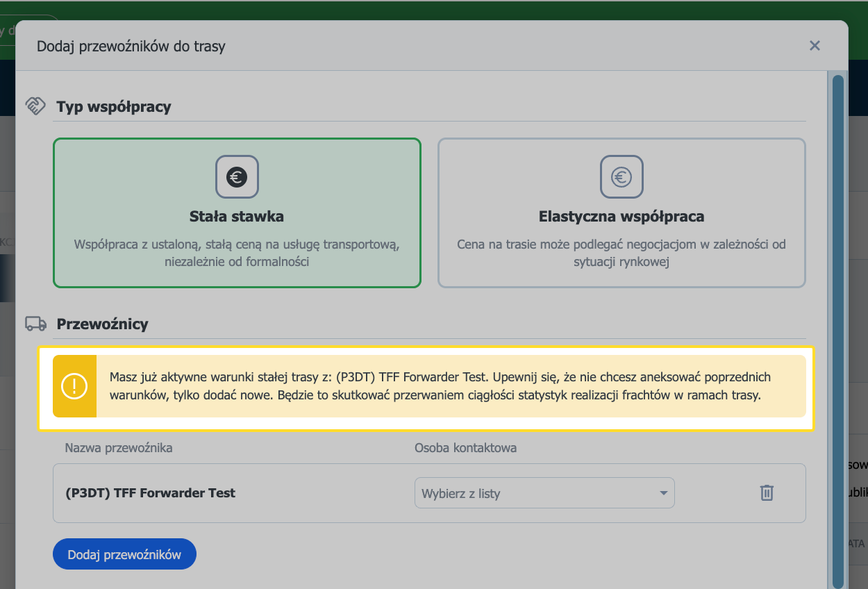Click the (P3DT) TFF Forwarder Test carrier name
This screenshot has width=868, height=589.
click(x=150, y=493)
